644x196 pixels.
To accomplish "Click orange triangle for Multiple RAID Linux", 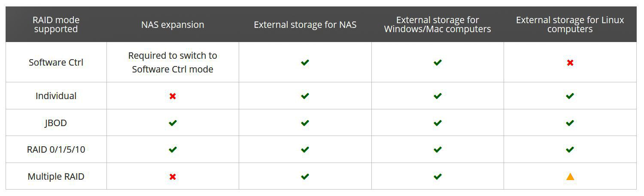I will [x=570, y=176].
